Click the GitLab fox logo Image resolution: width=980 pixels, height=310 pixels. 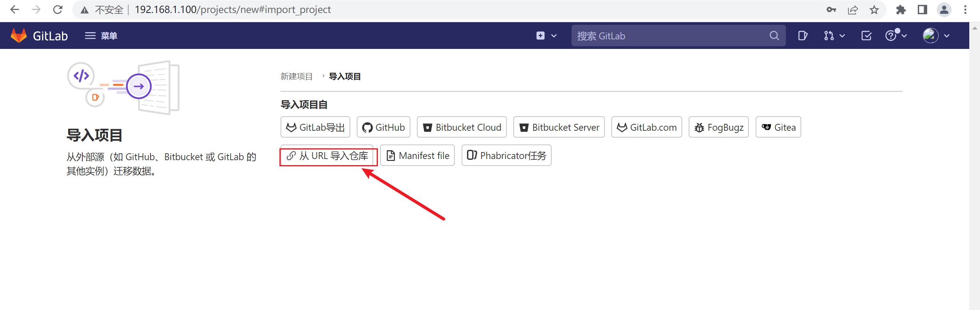(x=18, y=36)
